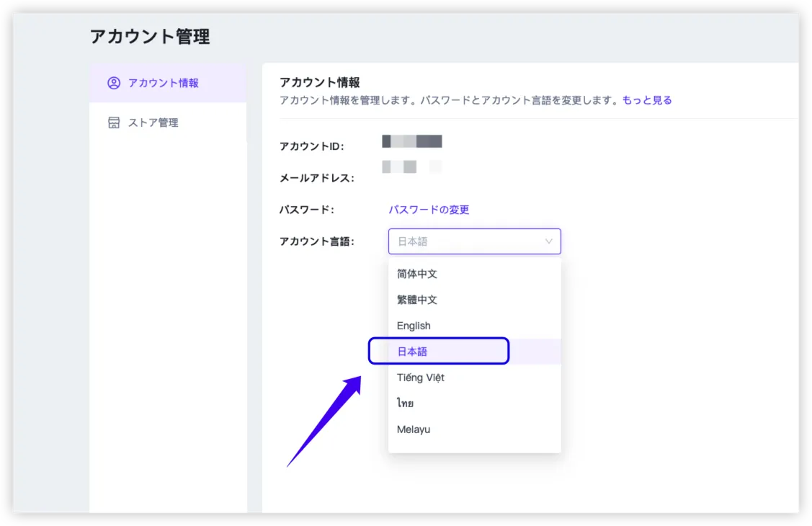Image resolution: width=812 pixels, height=526 pixels.
Task: Click the アカウント言語 field label
Action: [x=316, y=241]
